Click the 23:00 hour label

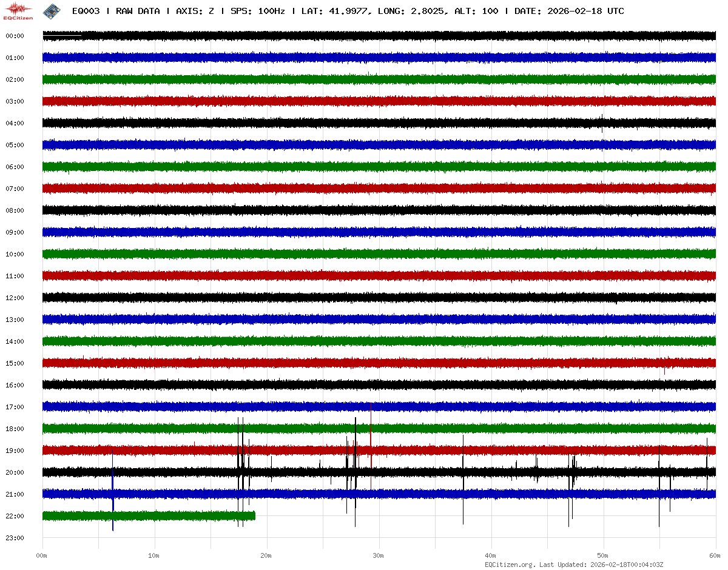(x=15, y=538)
